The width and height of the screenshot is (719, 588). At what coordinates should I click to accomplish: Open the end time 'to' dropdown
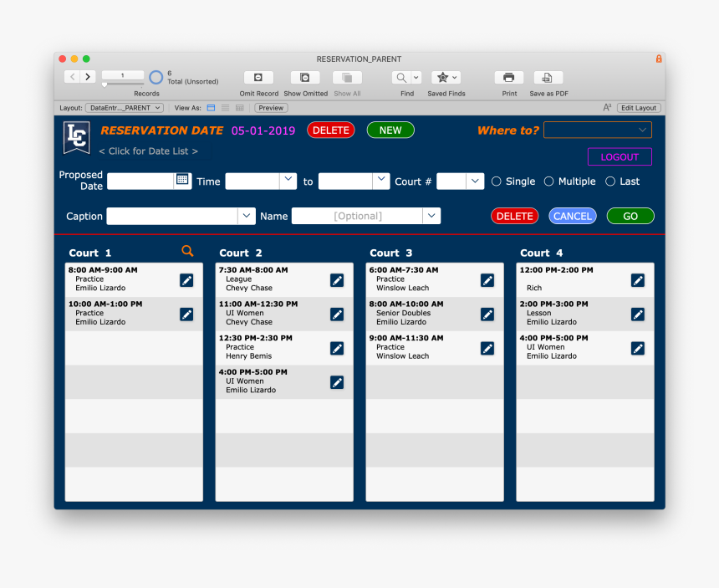[381, 181]
